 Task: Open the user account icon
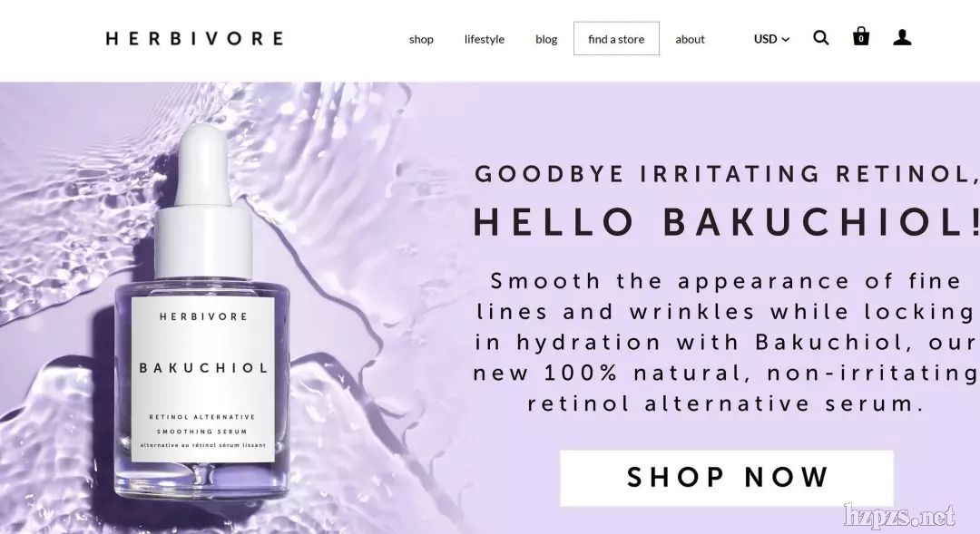coord(902,38)
